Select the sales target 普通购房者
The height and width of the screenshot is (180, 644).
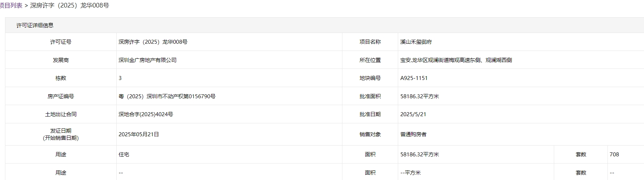click(414, 134)
